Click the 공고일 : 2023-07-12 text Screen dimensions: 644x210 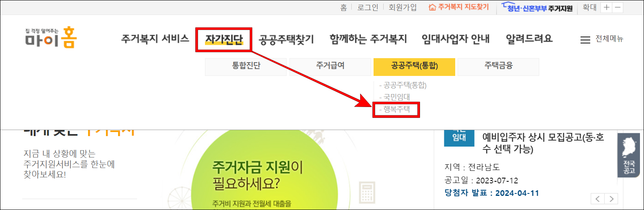pos(481,181)
